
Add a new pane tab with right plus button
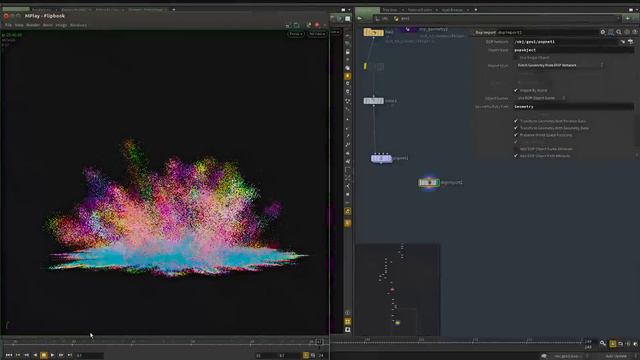(476, 10)
